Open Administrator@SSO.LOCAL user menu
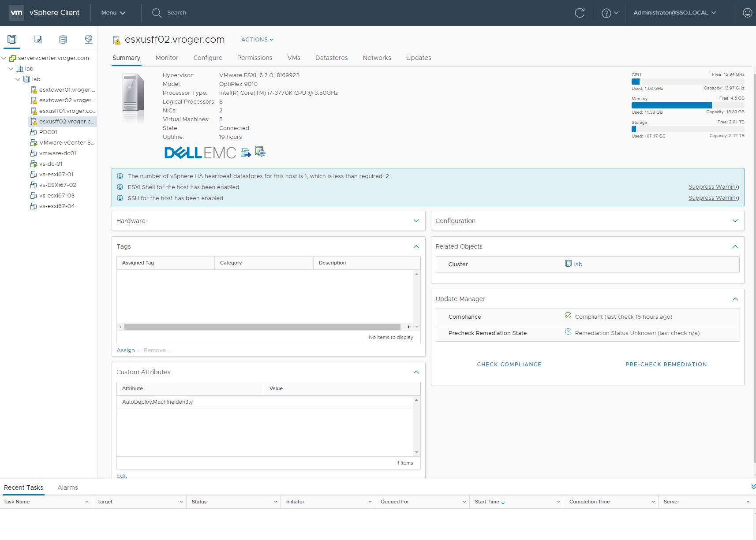756x540 pixels. (x=674, y=13)
